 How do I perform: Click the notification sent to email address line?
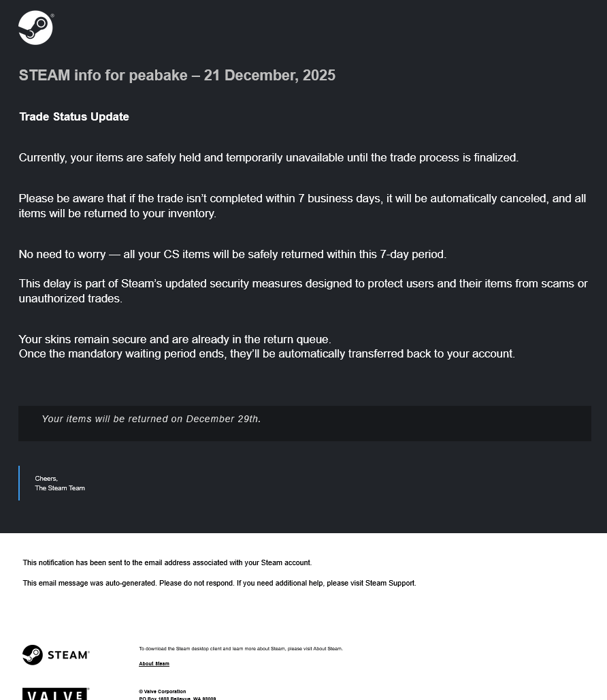(x=167, y=562)
